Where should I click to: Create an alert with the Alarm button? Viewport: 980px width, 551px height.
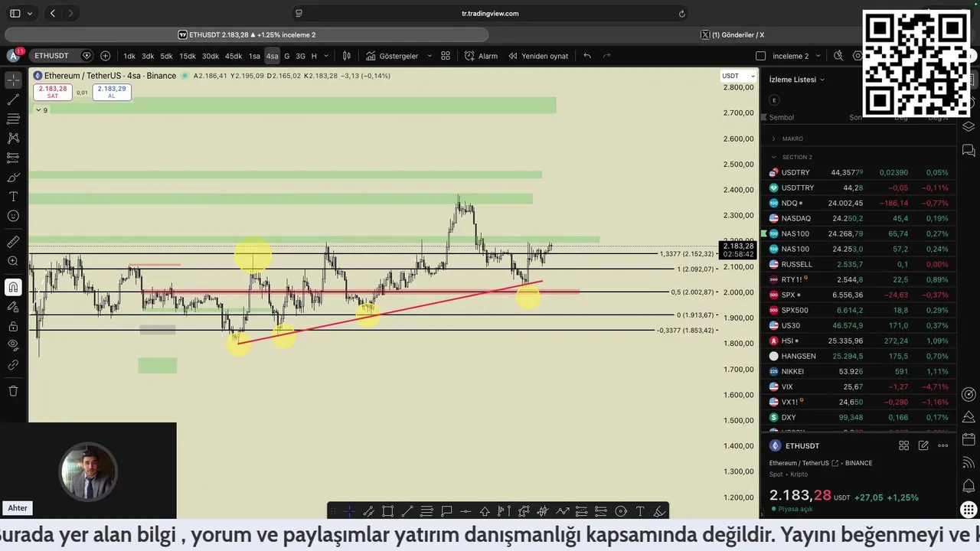coord(481,56)
